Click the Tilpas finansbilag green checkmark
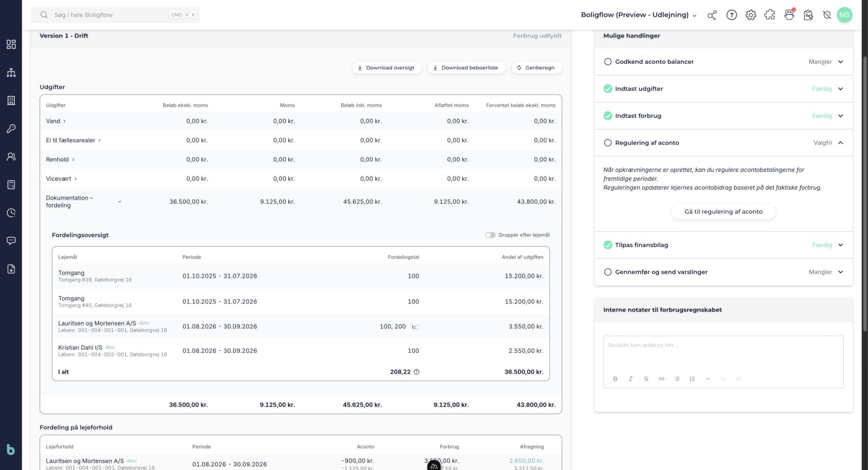 coord(608,245)
